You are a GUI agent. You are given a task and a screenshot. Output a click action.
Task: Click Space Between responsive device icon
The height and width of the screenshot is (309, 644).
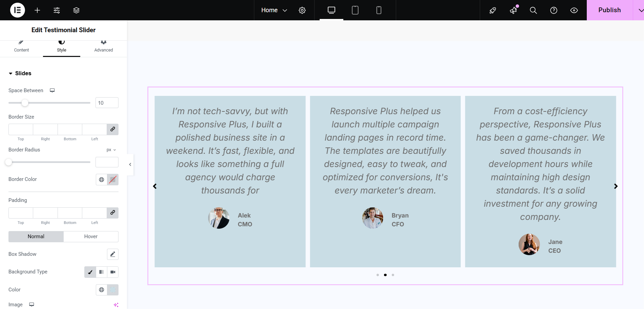[x=52, y=90]
